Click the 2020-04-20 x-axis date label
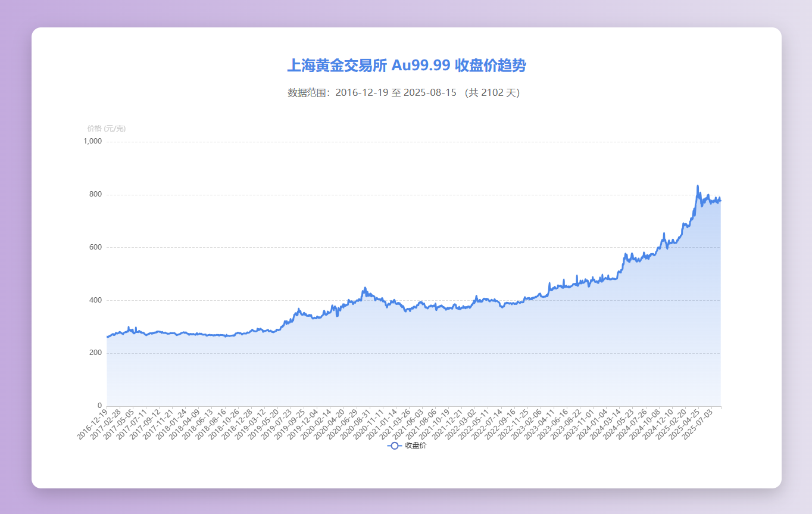 [x=329, y=424]
